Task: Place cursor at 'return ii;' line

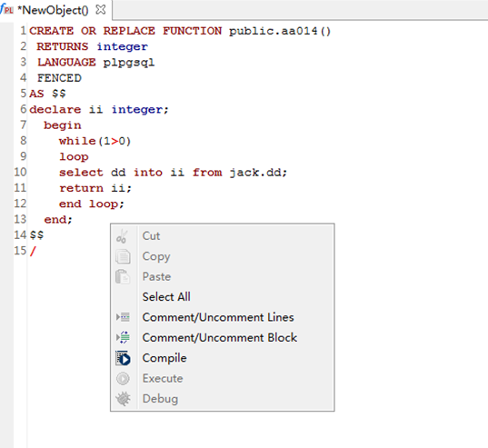Action: coord(95,188)
